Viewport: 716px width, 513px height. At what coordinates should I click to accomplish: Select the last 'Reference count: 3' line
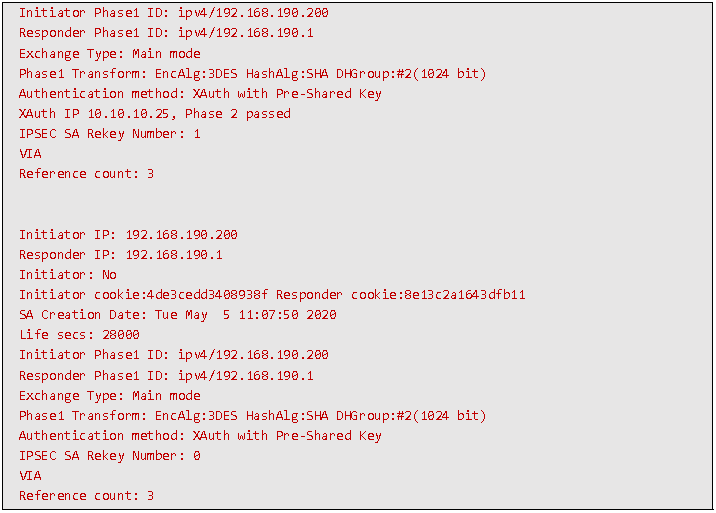click(86, 496)
